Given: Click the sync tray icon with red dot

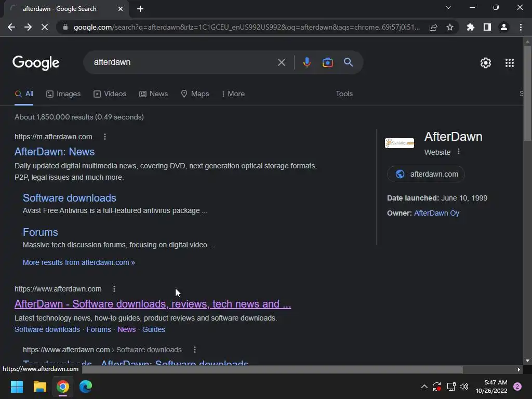Looking at the screenshot, I should [436, 387].
